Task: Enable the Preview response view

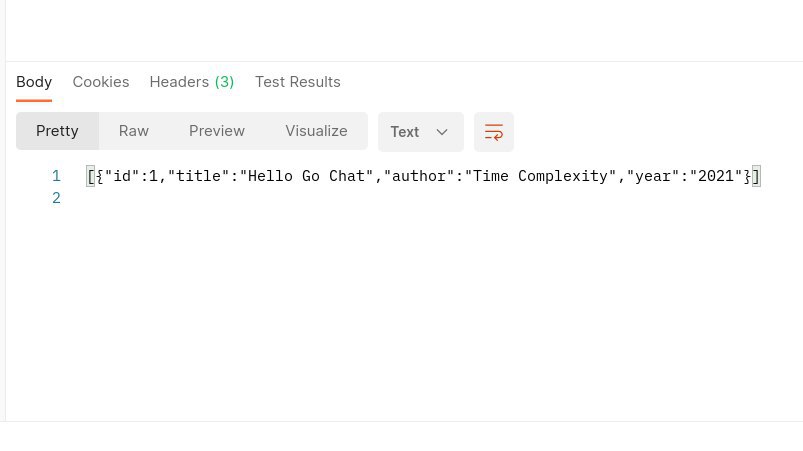Action: tap(217, 131)
